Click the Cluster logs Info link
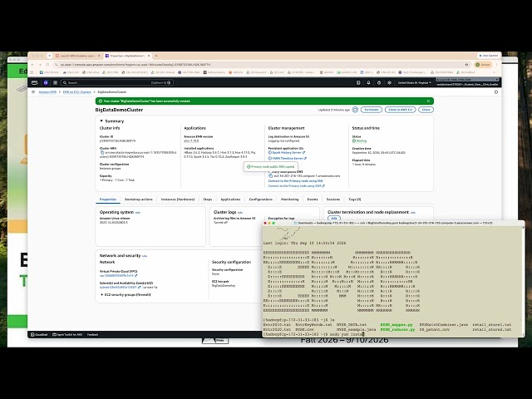Image resolution: width=532 pixels, height=399 pixels. click(x=240, y=213)
